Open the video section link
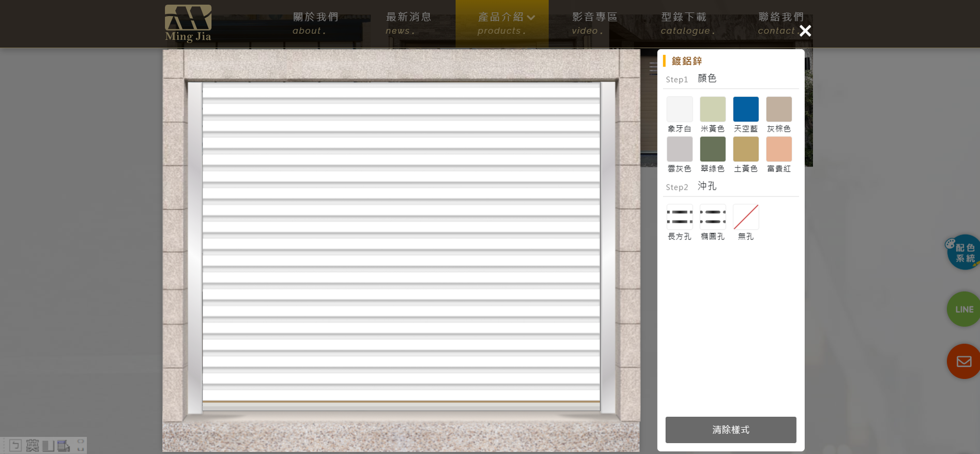980x454 pixels. (x=594, y=23)
